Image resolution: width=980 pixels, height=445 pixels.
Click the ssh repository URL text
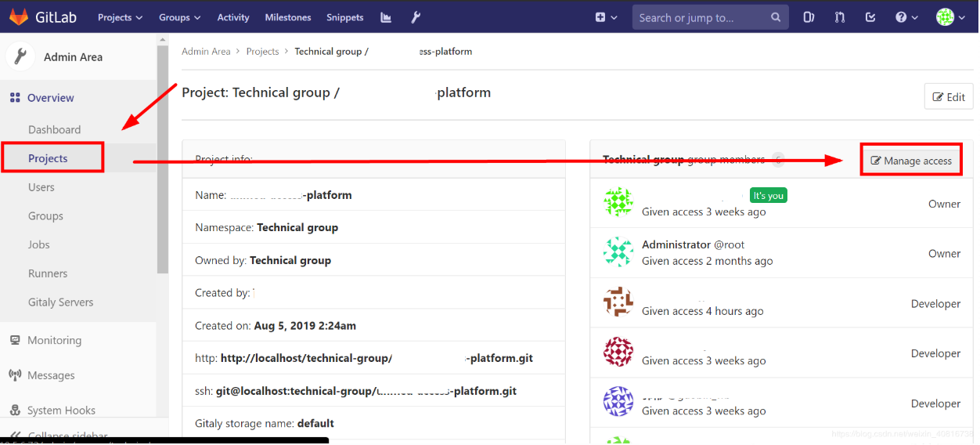[366, 391]
